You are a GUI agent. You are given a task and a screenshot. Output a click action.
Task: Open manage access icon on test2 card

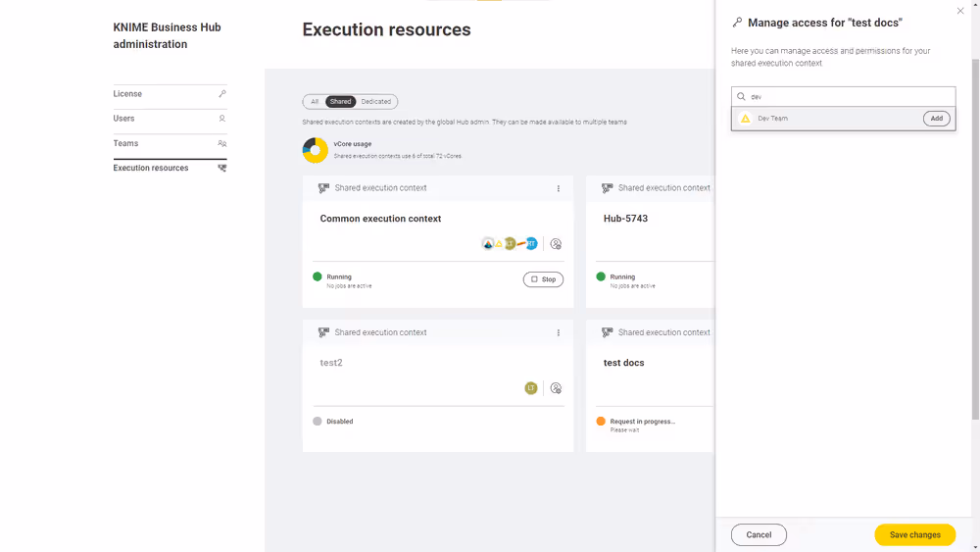click(x=556, y=388)
